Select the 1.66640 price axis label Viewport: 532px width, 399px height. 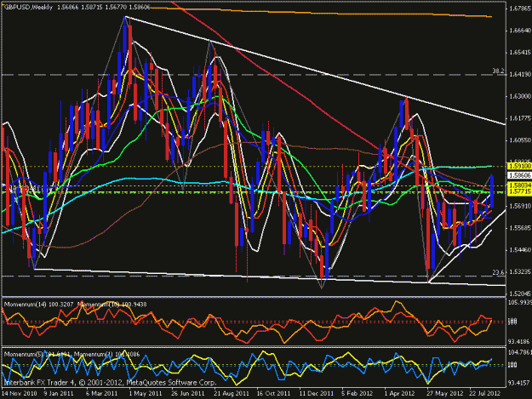(x=520, y=31)
